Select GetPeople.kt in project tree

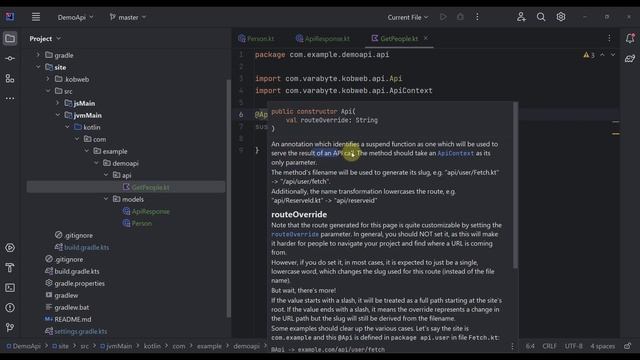pyautogui.click(x=126, y=187)
